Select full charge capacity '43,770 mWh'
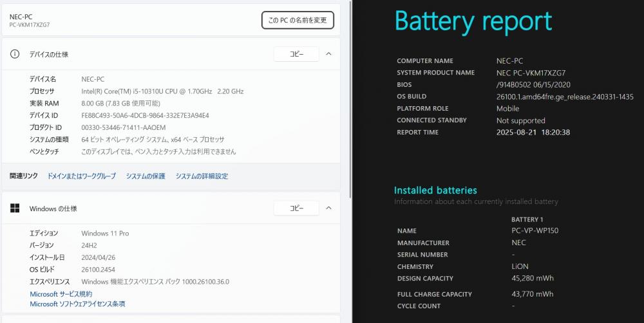This screenshot has height=323, width=644. (533, 294)
